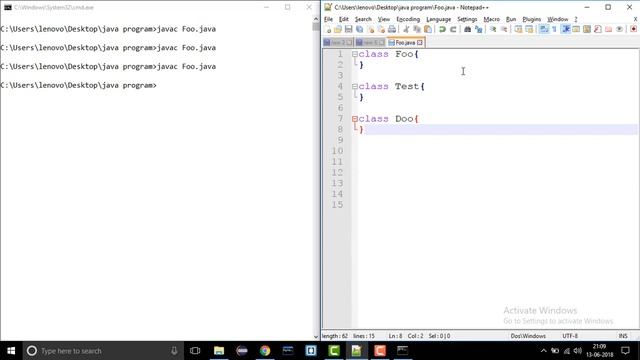
Task: Click the Dos\Windows status bar entry
Action: 528,336
